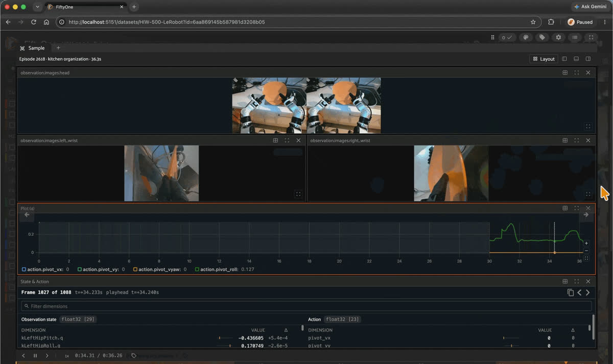Maximize the observation.images.left_wrist panel

point(287,140)
